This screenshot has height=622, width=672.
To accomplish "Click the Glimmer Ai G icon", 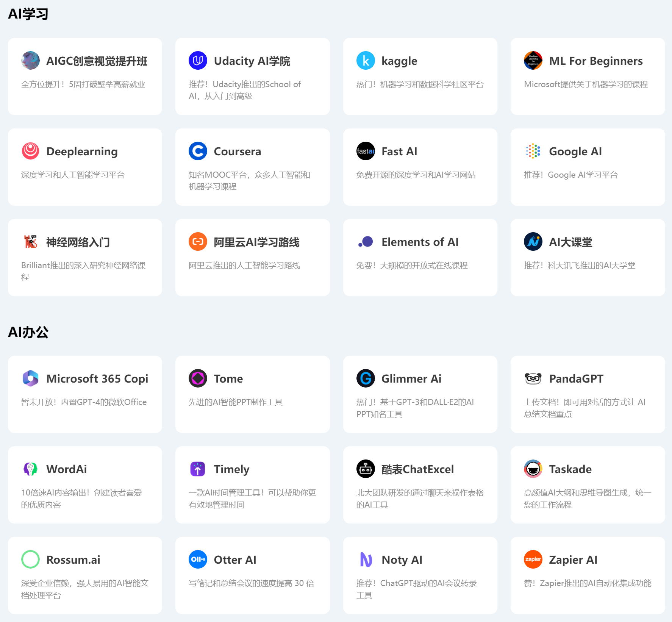I will coord(366,378).
